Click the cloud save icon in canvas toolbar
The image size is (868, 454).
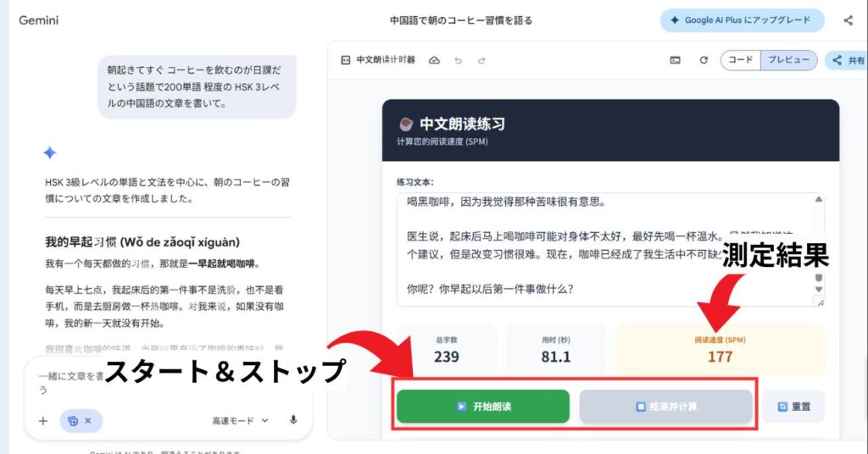434,60
